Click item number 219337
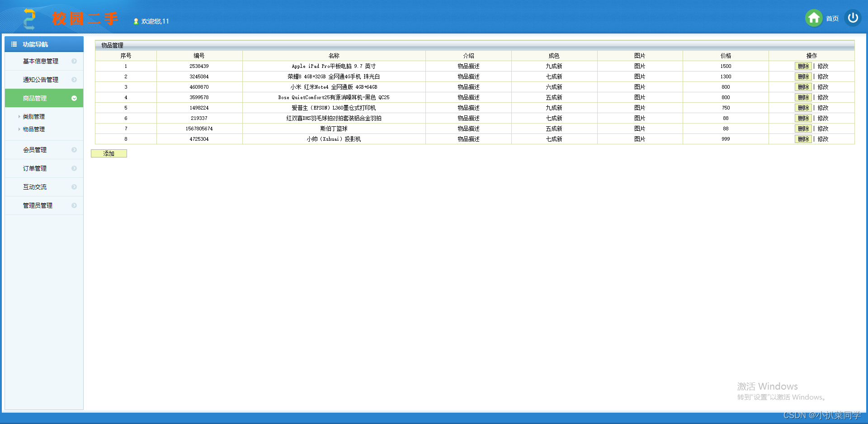Viewport: 868px width, 424px height. pos(199,118)
